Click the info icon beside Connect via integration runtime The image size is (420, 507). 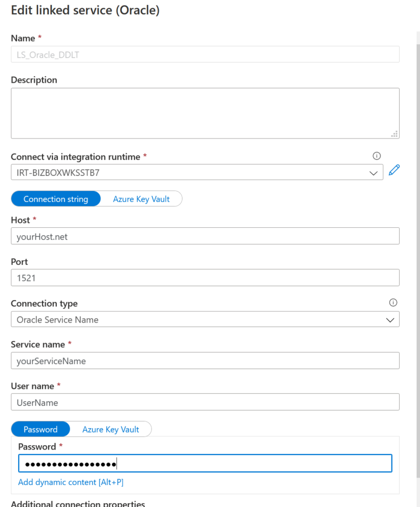(376, 156)
